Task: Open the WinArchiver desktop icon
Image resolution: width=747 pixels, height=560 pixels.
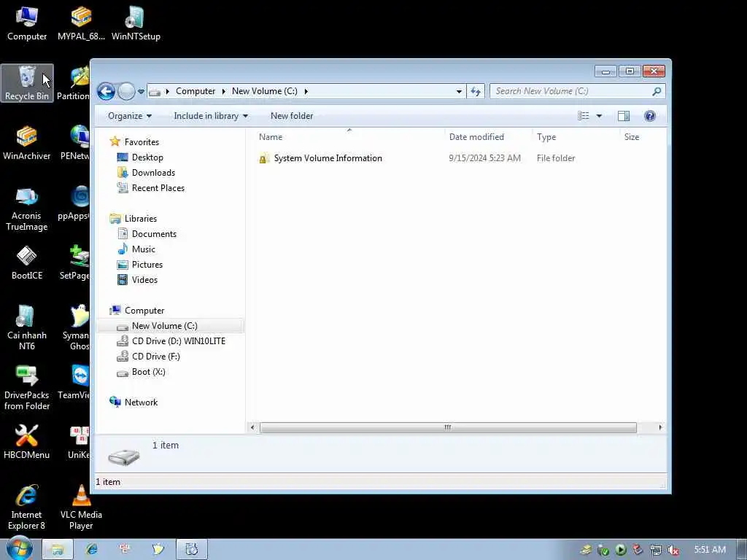Action: coord(27,143)
